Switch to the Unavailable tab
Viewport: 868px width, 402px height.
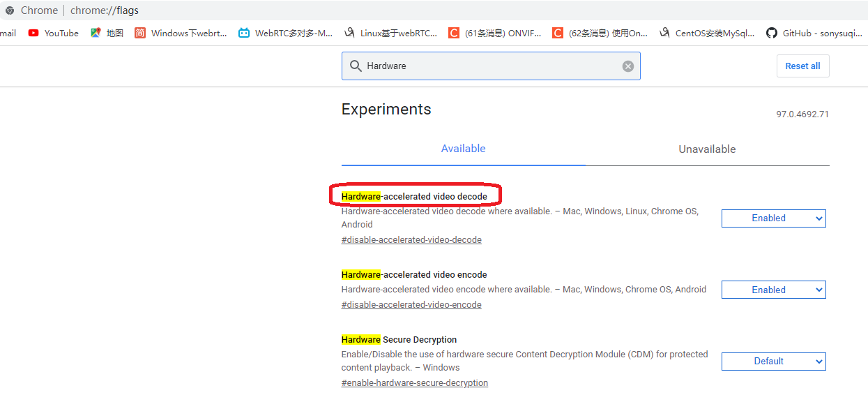tap(707, 149)
